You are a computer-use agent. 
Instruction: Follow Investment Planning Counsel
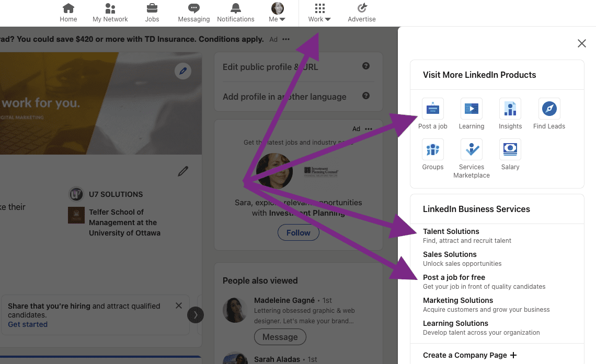coord(299,233)
